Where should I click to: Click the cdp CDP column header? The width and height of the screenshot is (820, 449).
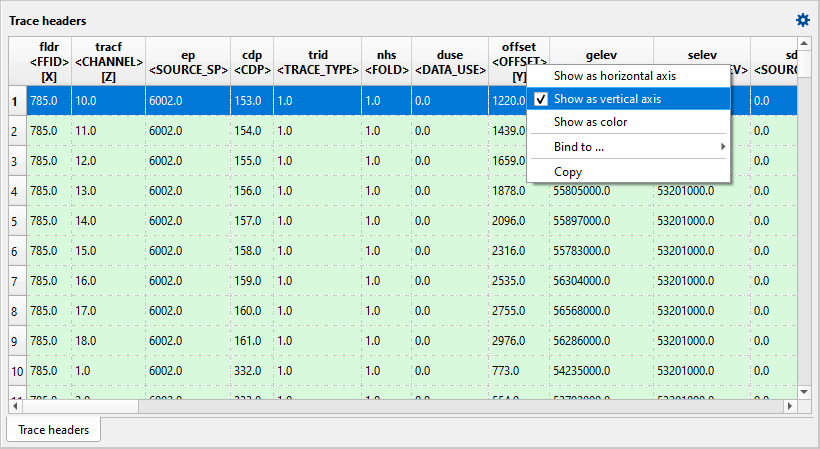pyautogui.click(x=252, y=62)
